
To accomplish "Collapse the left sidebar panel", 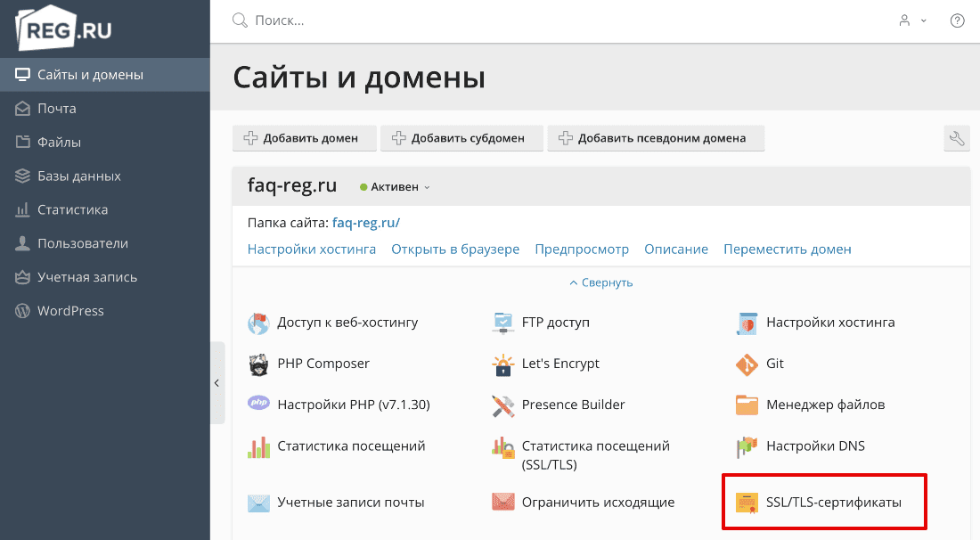I will 216,382.
